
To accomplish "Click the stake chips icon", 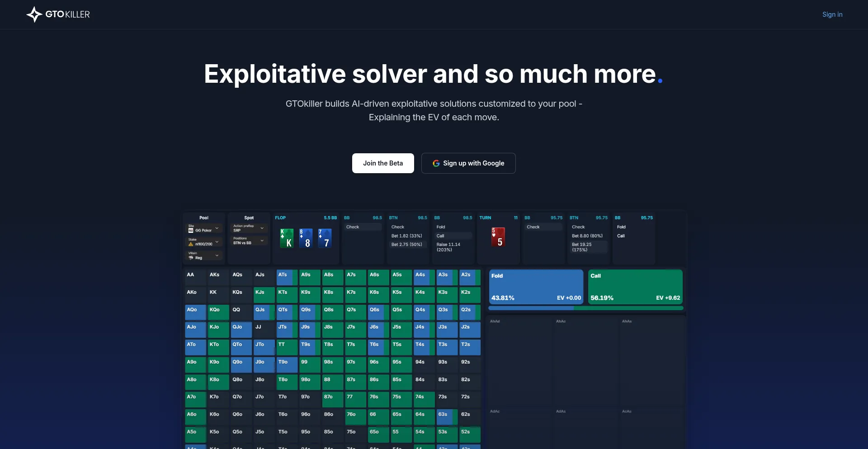I will click(191, 244).
